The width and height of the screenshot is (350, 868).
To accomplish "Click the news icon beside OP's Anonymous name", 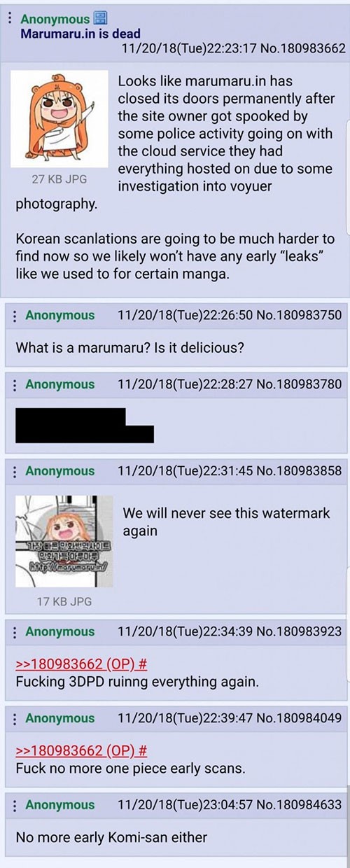I will point(101,19).
